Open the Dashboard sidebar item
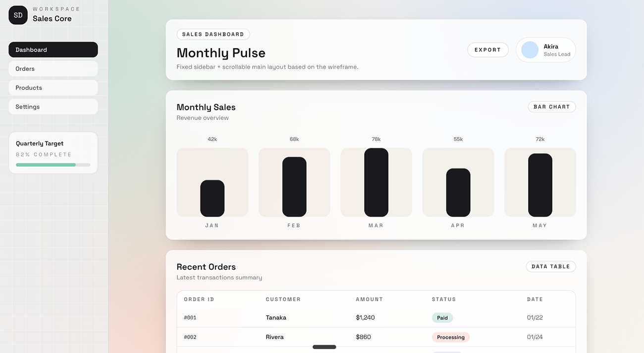The image size is (644, 353). click(x=53, y=50)
